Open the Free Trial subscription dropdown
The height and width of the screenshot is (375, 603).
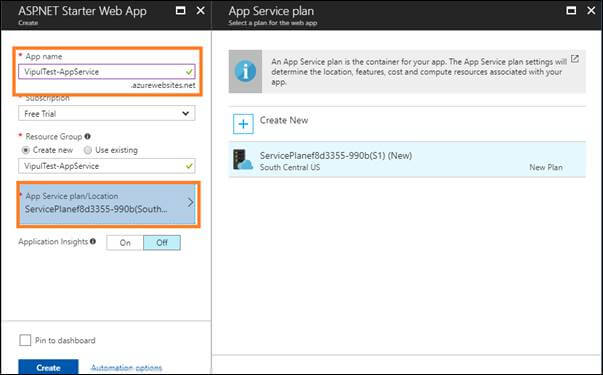point(107,113)
